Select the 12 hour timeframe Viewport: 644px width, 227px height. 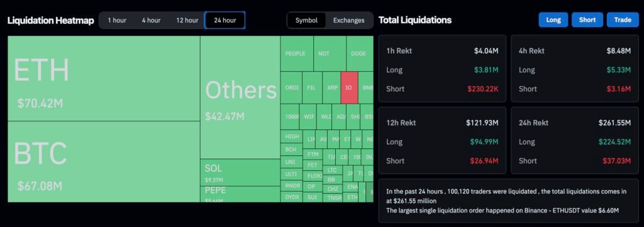point(187,20)
